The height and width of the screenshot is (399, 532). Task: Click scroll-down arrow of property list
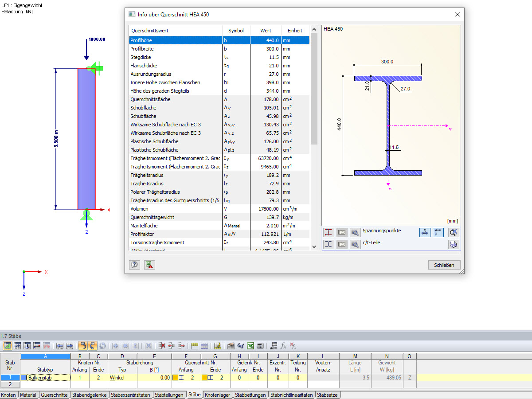314,247
